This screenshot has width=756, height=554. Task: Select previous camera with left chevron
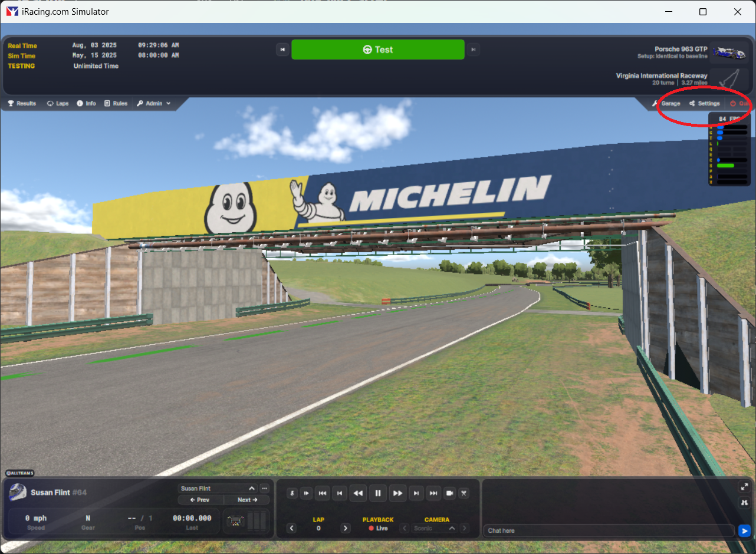pyautogui.click(x=404, y=528)
